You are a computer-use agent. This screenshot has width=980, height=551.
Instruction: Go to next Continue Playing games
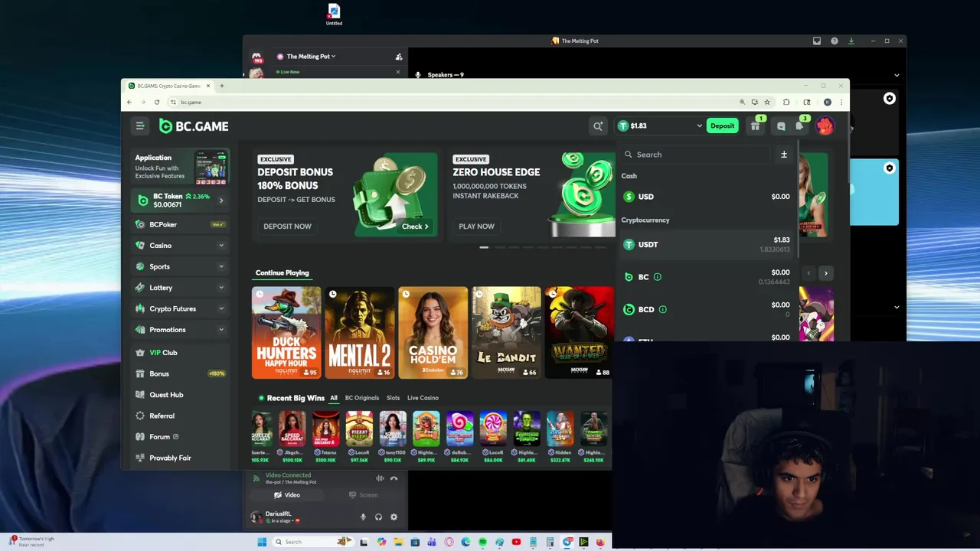point(825,273)
